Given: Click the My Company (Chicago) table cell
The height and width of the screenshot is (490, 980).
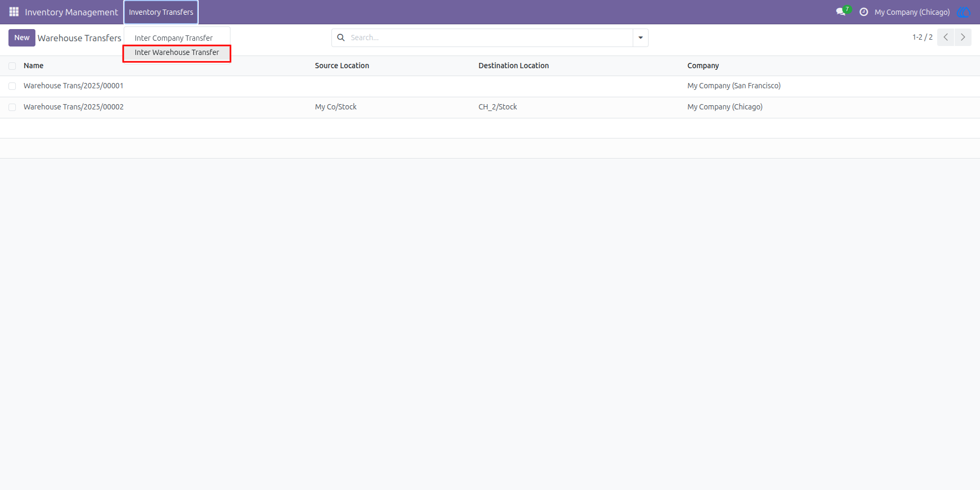Looking at the screenshot, I should pos(725,107).
